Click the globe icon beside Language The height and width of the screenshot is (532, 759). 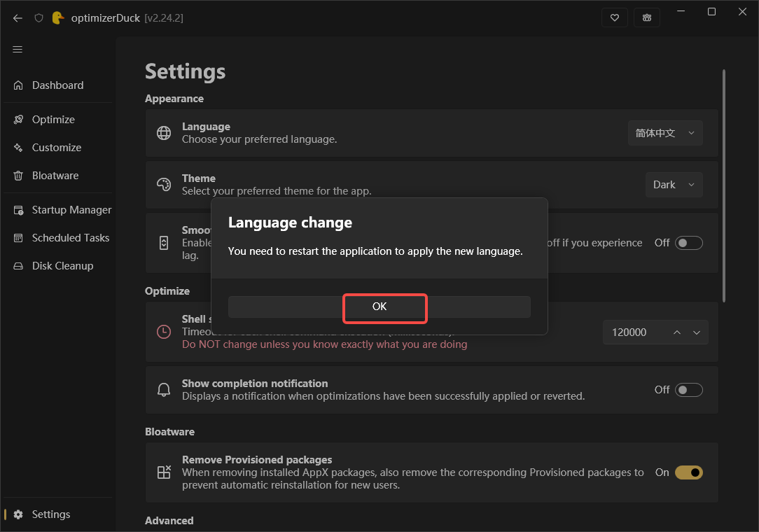[164, 133]
